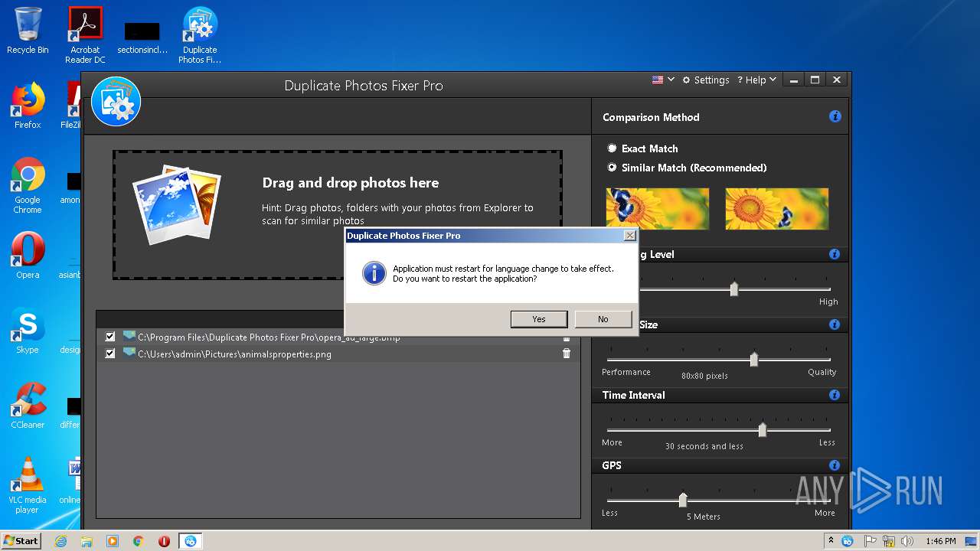This screenshot has width=980, height=551.
Task: Open media player from taskbar
Action: click(113, 541)
